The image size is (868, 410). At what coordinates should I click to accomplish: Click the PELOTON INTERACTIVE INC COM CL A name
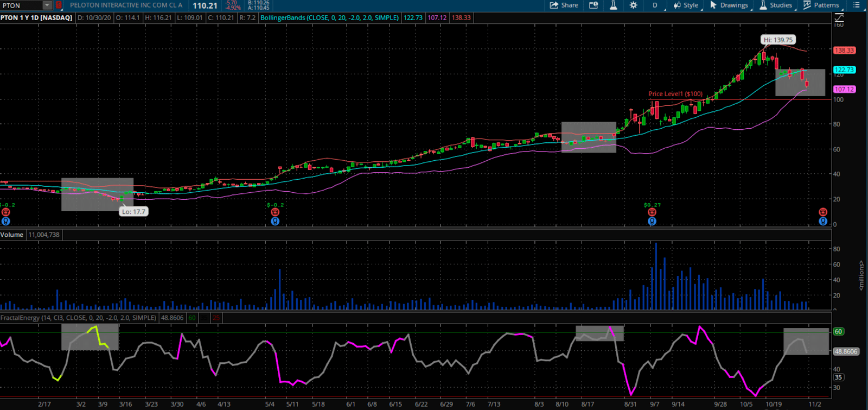(x=126, y=5)
